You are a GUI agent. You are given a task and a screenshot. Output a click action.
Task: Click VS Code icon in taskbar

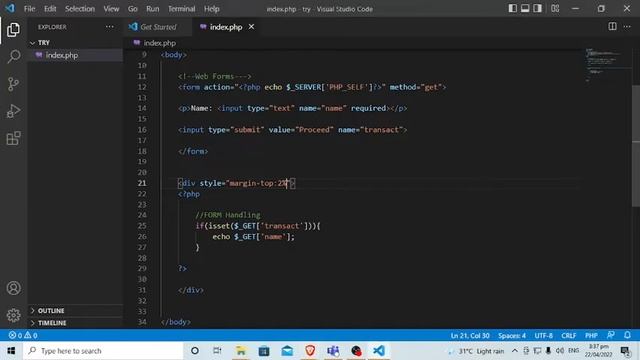tap(379, 351)
